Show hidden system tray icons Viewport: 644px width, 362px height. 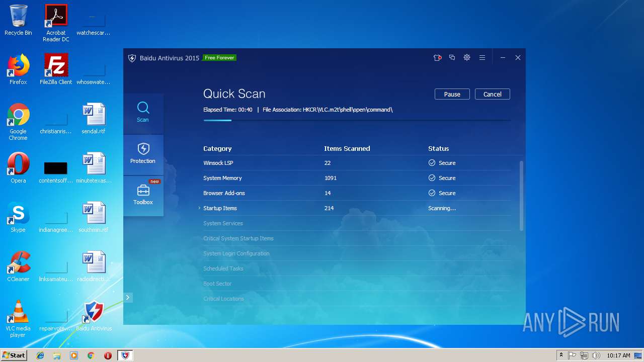[561, 355]
